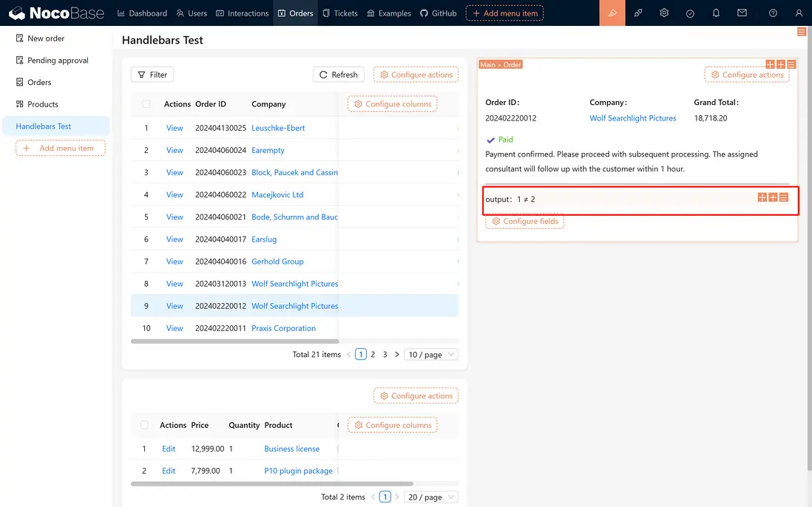Open the workflow tasks check icon
Viewport: 812px width, 507px height.
click(x=690, y=13)
